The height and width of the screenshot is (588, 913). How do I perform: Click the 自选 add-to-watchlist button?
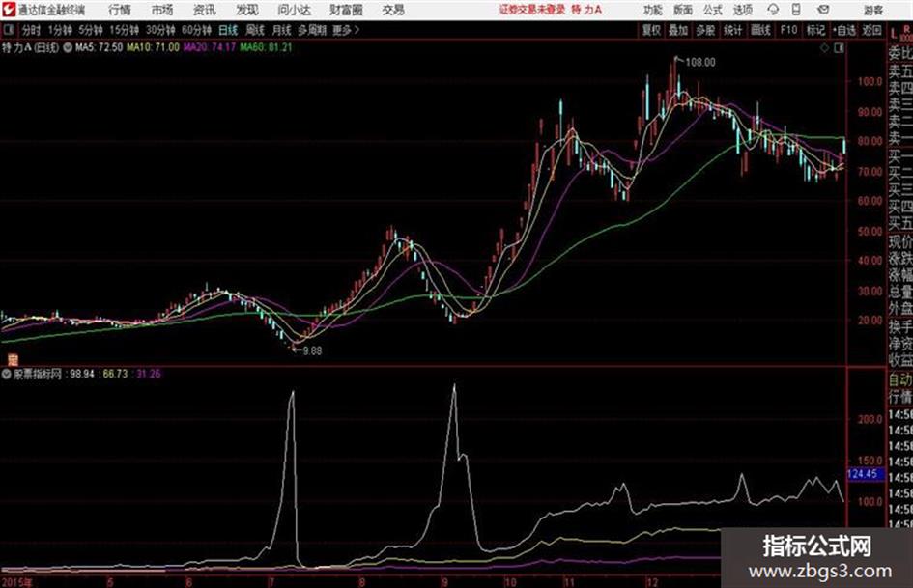click(x=844, y=30)
